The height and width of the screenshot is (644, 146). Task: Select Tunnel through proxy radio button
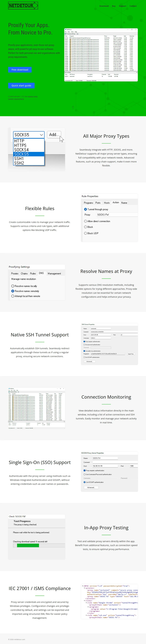(x=86, y=209)
